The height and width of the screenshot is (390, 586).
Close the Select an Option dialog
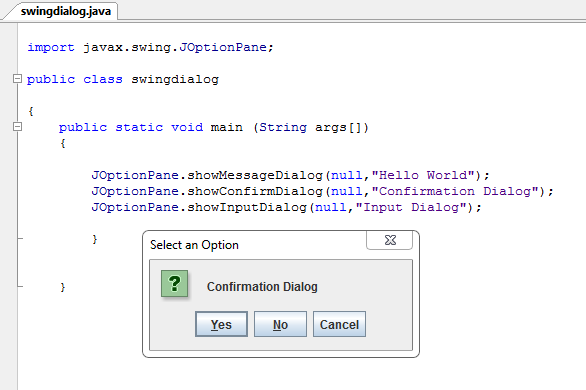pyautogui.click(x=390, y=240)
